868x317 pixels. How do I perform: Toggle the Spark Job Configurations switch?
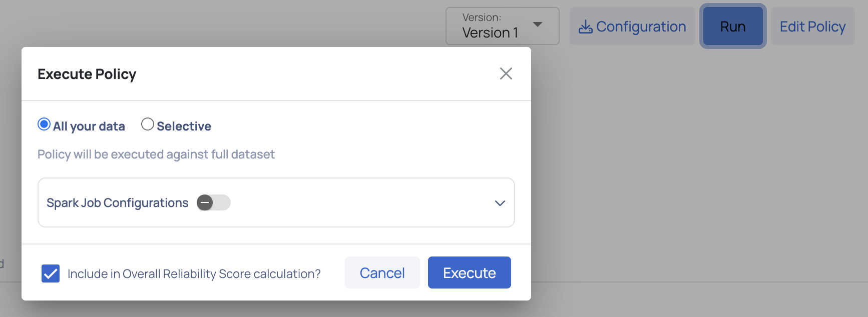point(213,202)
